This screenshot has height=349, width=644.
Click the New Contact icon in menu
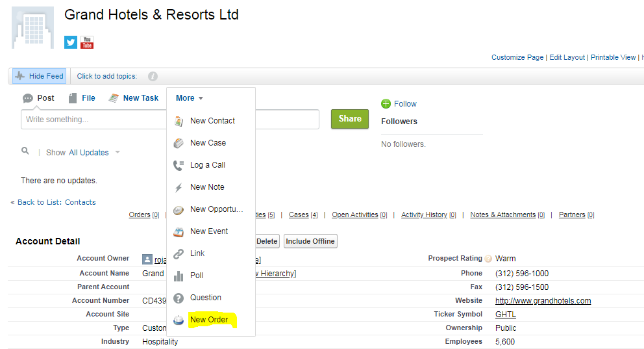point(179,121)
